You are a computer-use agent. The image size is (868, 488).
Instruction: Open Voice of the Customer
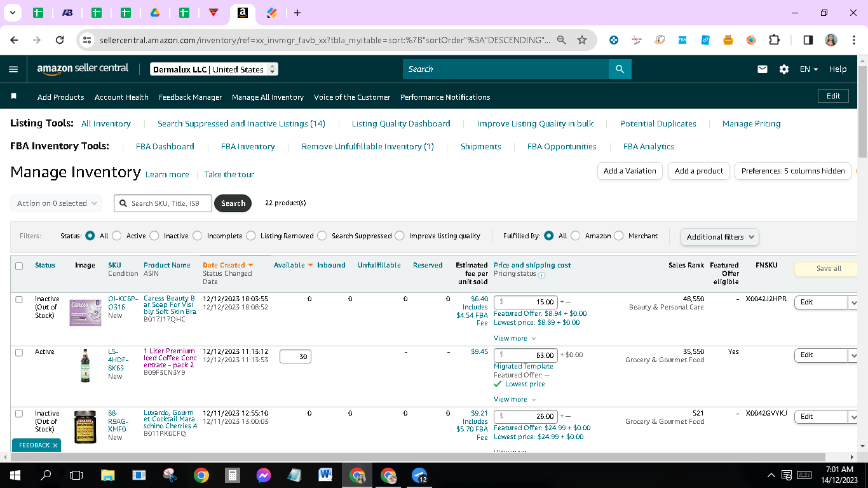tap(352, 97)
